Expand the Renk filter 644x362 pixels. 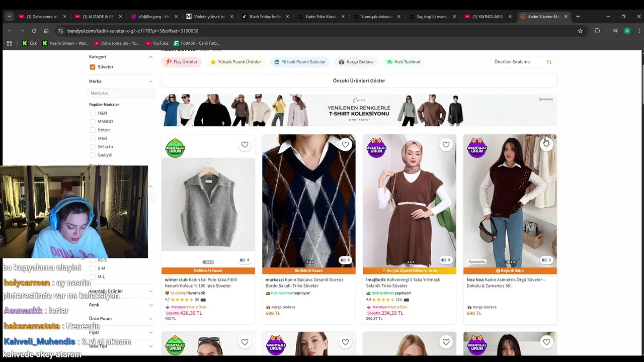[x=150, y=305]
